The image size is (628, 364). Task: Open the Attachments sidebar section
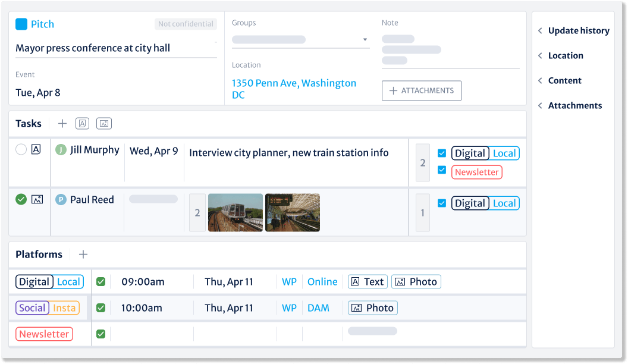click(x=570, y=105)
